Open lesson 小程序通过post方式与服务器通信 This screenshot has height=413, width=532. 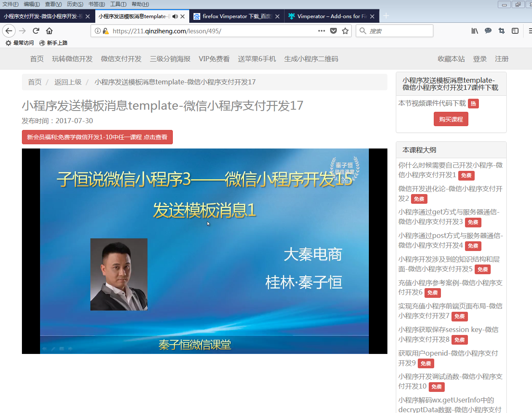[451, 240]
